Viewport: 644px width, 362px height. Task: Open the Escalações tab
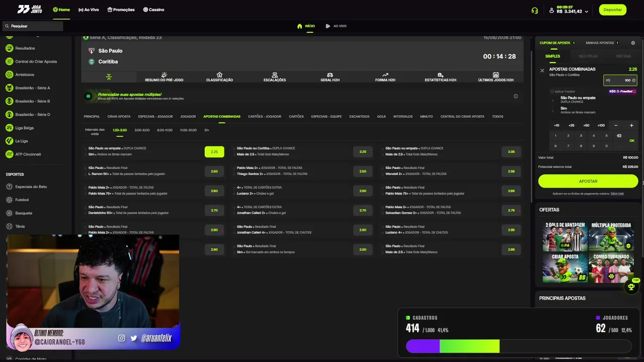[x=275, y=77]
